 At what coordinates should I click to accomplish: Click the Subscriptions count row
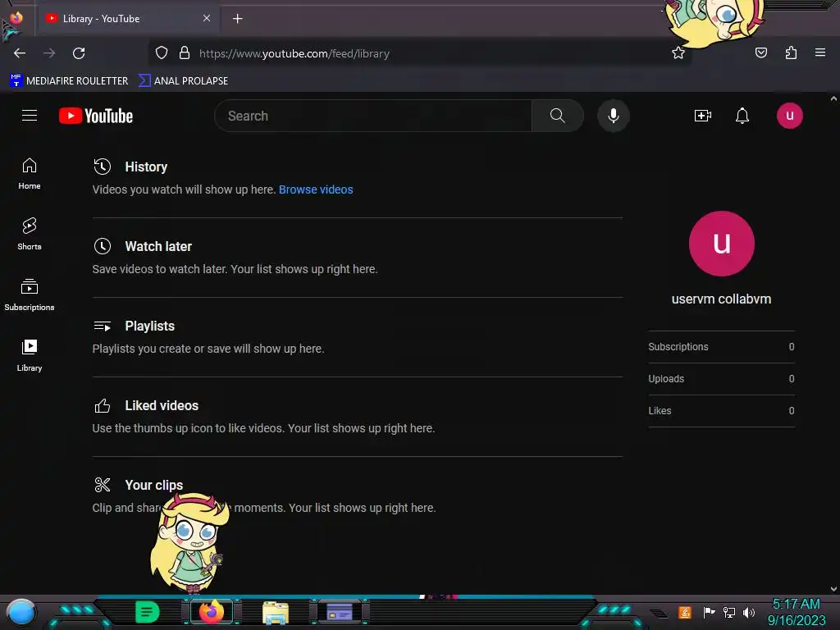[721, 347]
